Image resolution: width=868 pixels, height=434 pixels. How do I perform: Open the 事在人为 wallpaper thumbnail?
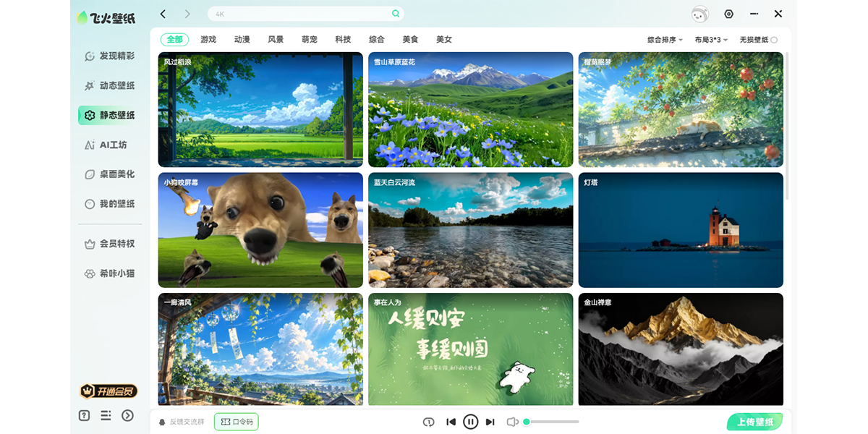471,349
